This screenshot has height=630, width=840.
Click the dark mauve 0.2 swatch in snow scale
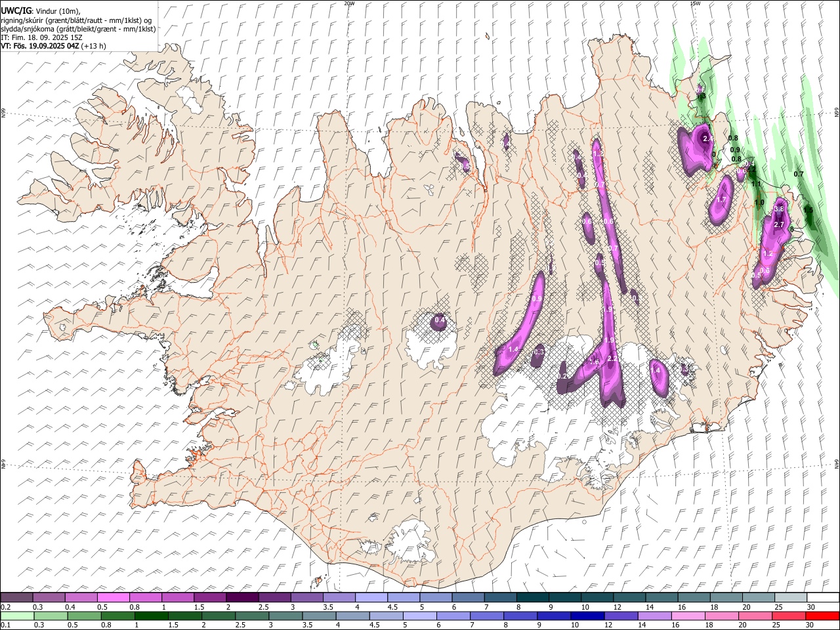point(17,597)
